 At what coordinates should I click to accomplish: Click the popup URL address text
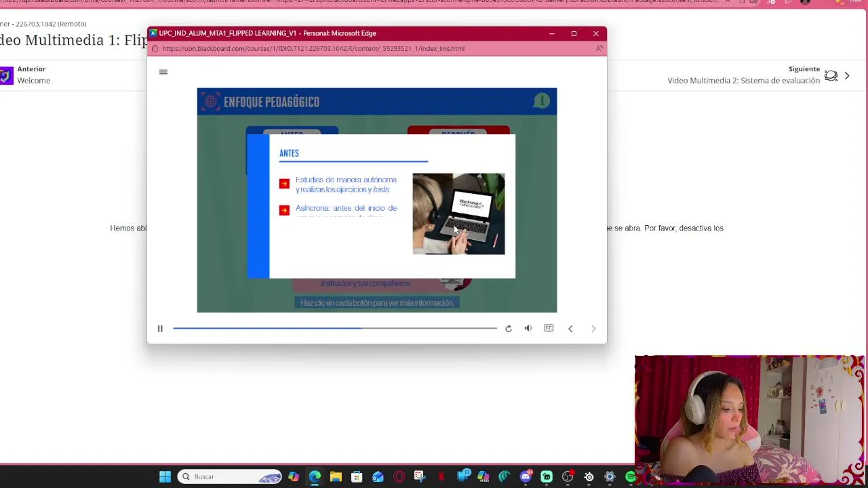313,49
